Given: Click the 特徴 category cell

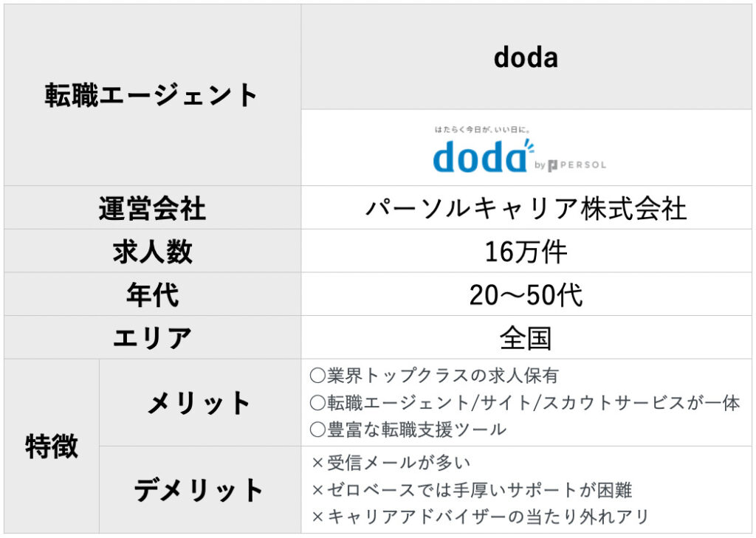Looking at the screenshot, I should point(52,446).
